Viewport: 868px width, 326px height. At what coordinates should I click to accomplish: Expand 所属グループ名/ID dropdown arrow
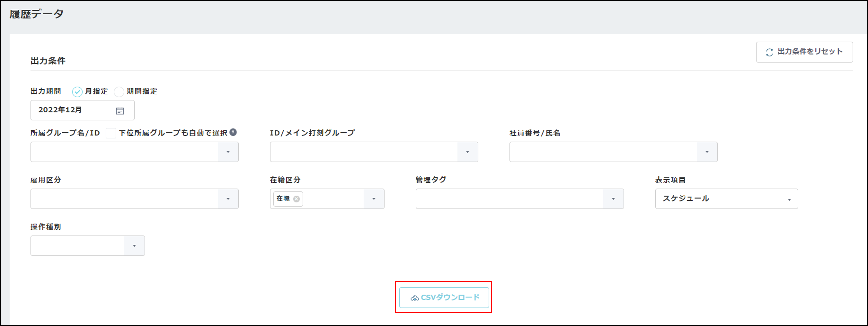pyautogui.click(x=228, y=152)
